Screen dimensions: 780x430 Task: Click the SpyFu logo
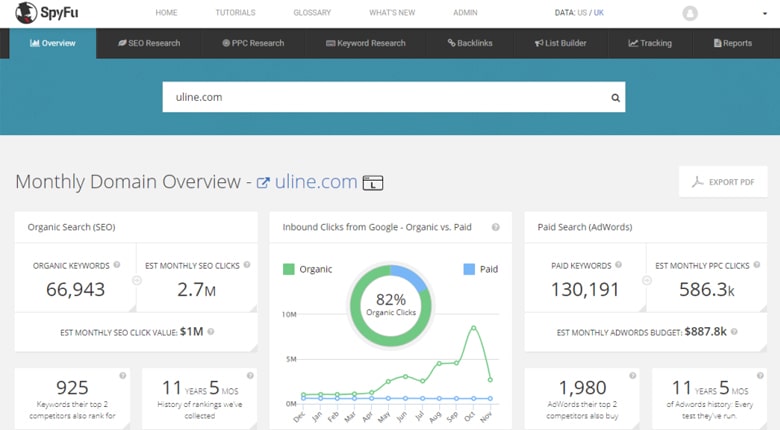pos(47,13)
